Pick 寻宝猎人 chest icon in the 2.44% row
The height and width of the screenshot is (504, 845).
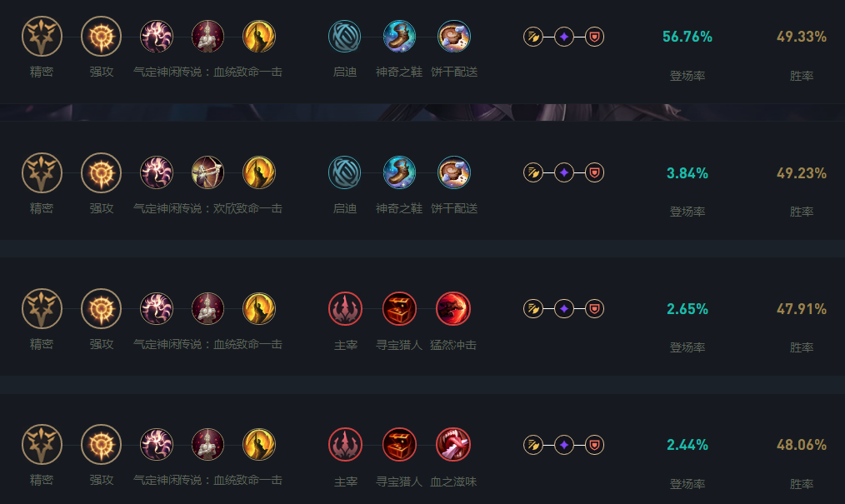tap(399, 445)
